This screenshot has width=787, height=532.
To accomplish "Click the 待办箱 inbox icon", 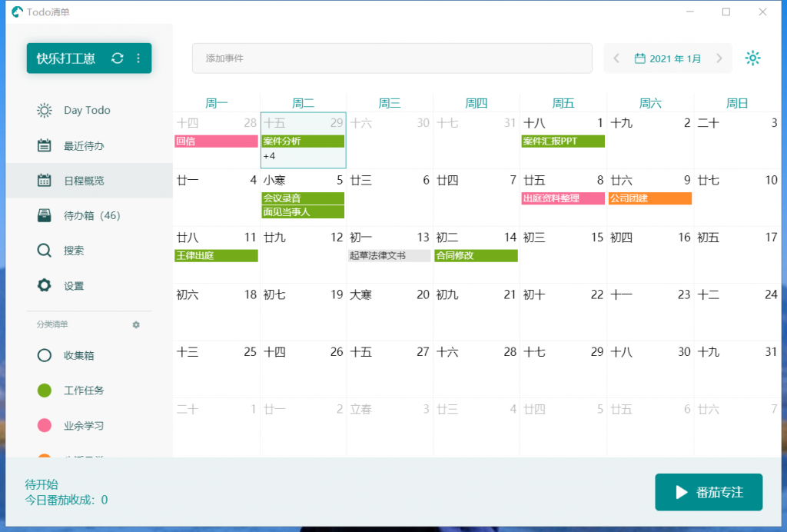I will click(44, 215).
